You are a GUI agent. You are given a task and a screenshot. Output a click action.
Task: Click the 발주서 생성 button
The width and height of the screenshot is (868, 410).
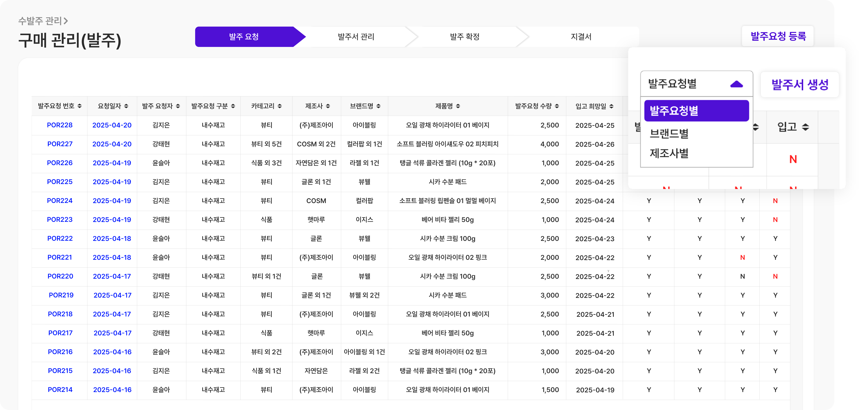(x=800, y=84)
